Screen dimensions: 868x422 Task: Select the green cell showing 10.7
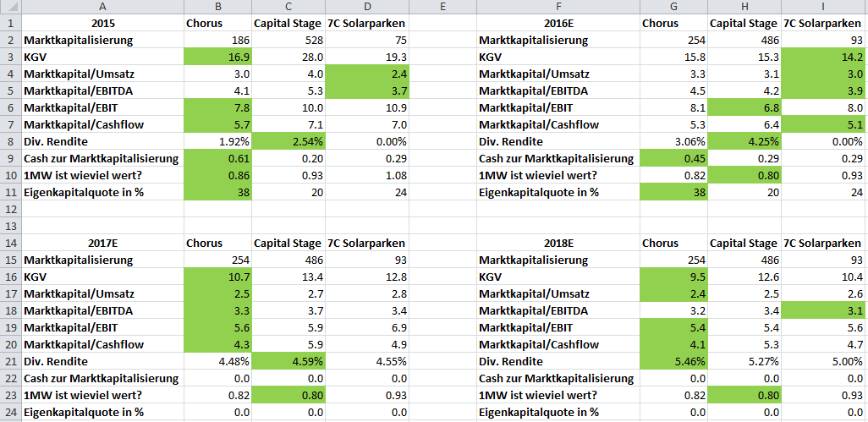click(217, 277)
